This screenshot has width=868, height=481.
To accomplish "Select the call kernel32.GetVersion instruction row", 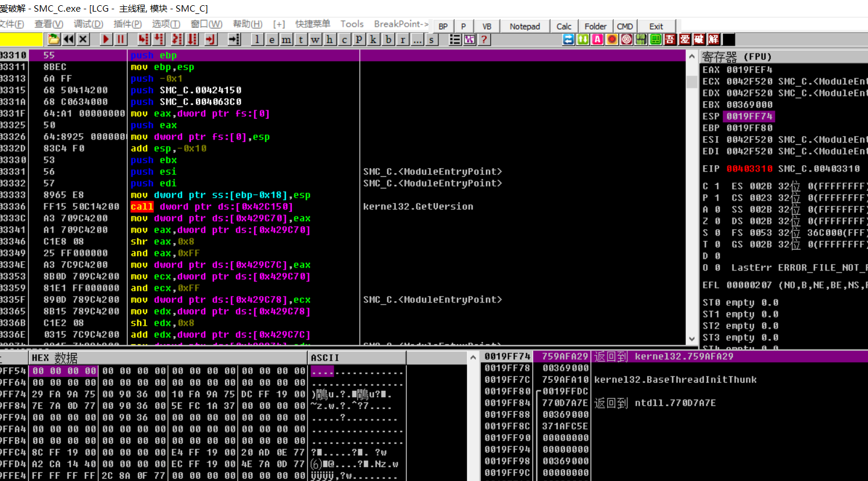I will [x=343, y=206].
